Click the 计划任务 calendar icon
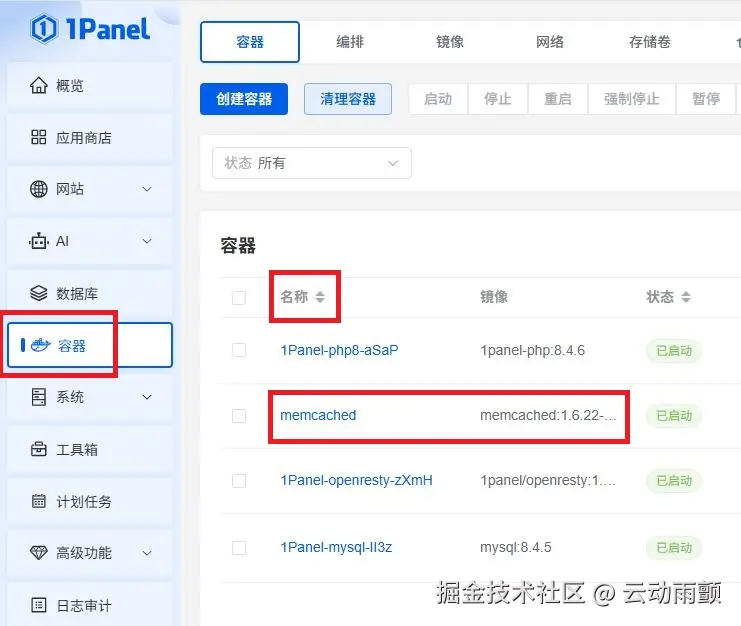This screenshot has width=741, height=626. coord(39,501)
